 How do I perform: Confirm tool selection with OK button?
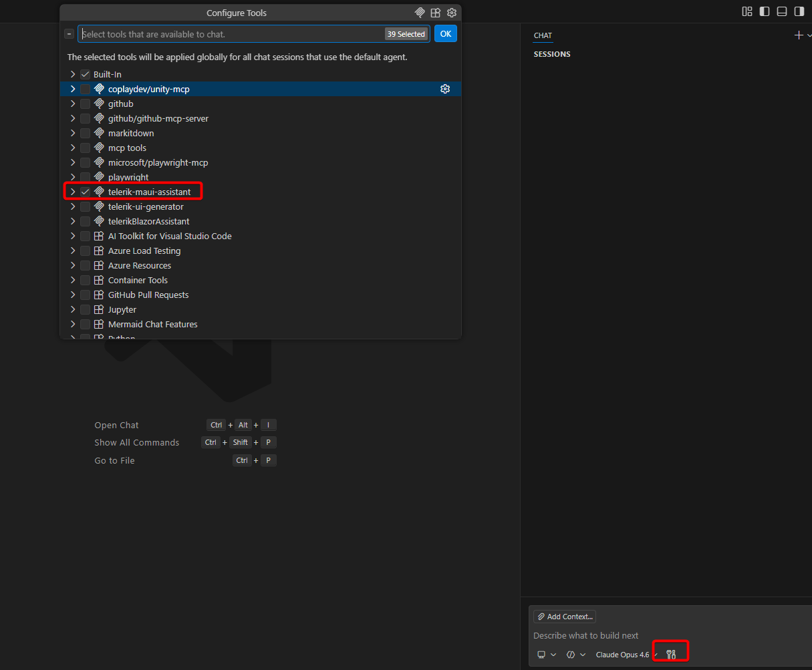click(x=446, y=34)
